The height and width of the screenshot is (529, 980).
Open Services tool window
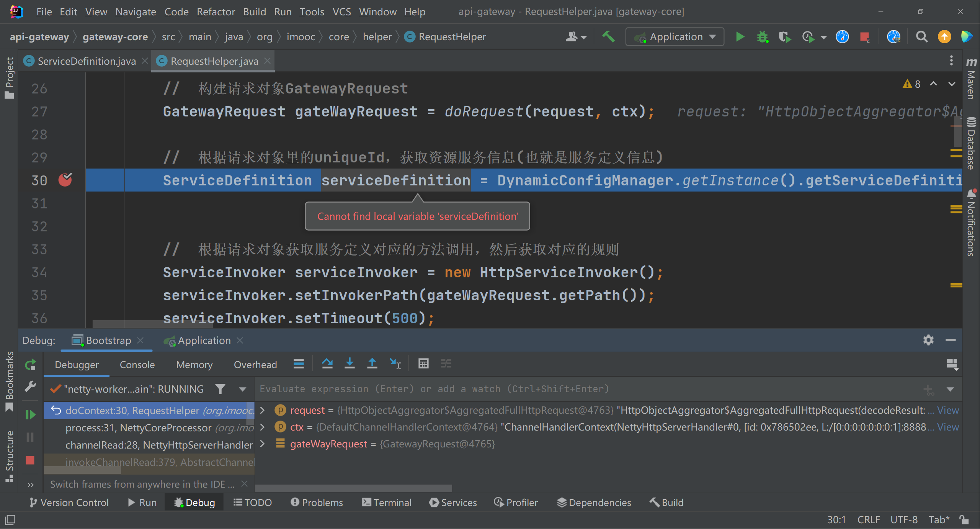[453, 503]
